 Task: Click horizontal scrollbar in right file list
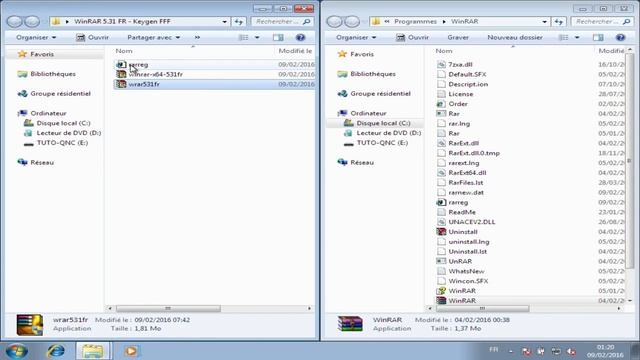pos(482,308)
